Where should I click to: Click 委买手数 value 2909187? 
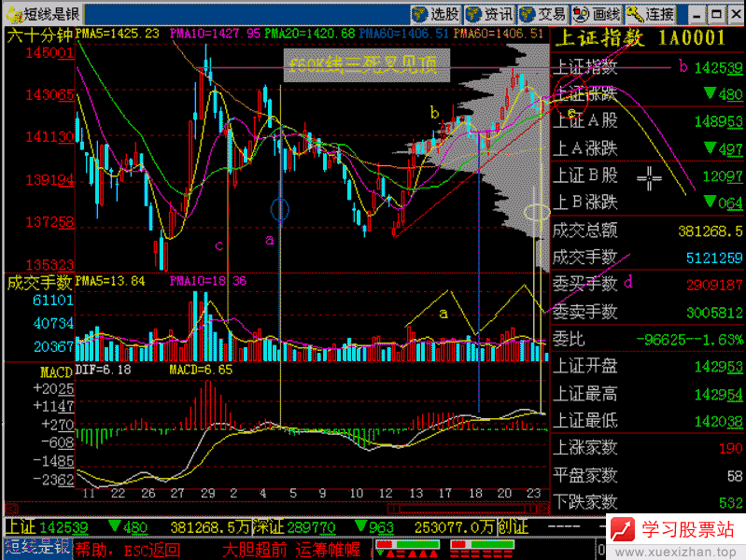[x=714, y=285]
